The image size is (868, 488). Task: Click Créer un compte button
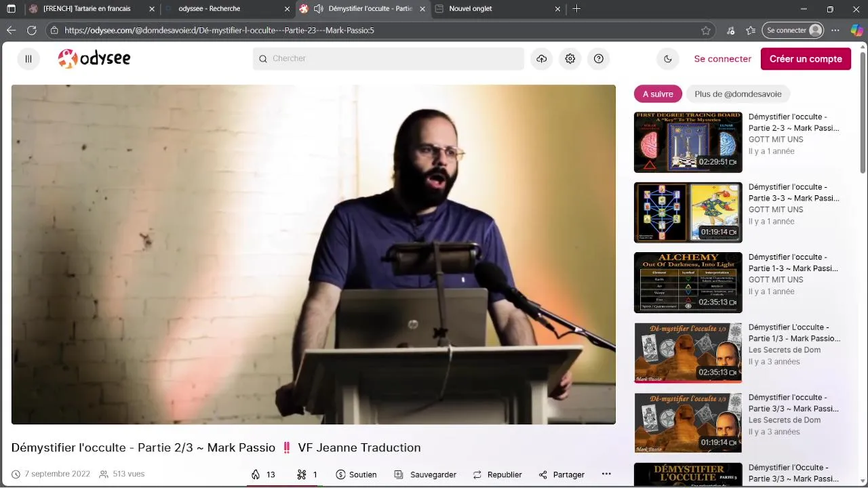(x=806, y=59)
